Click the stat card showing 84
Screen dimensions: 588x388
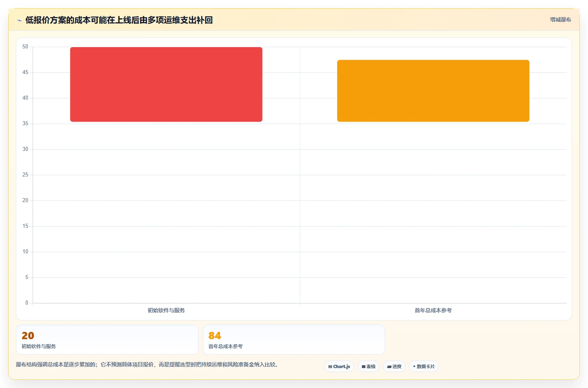tap(294, 340)
